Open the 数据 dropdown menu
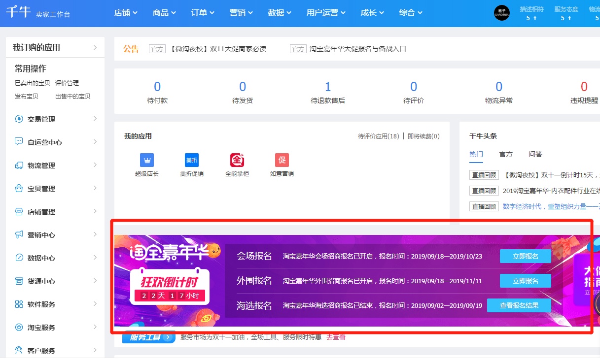 (x=280, y=13)
